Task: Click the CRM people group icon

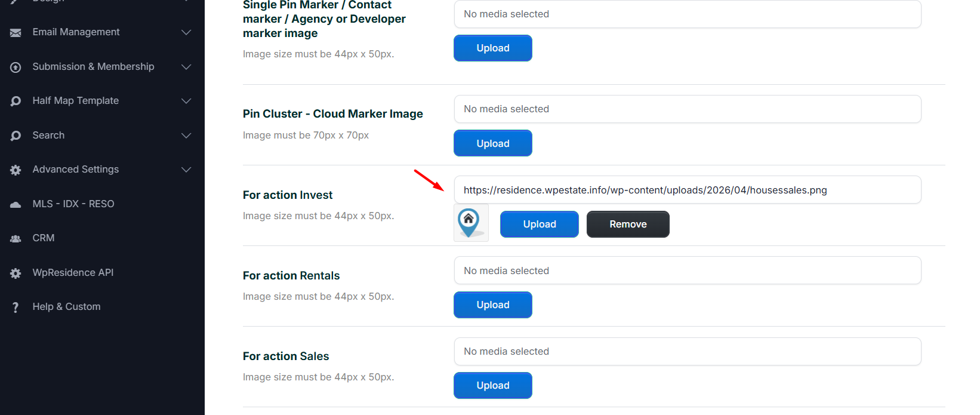Action: (16, 238)
